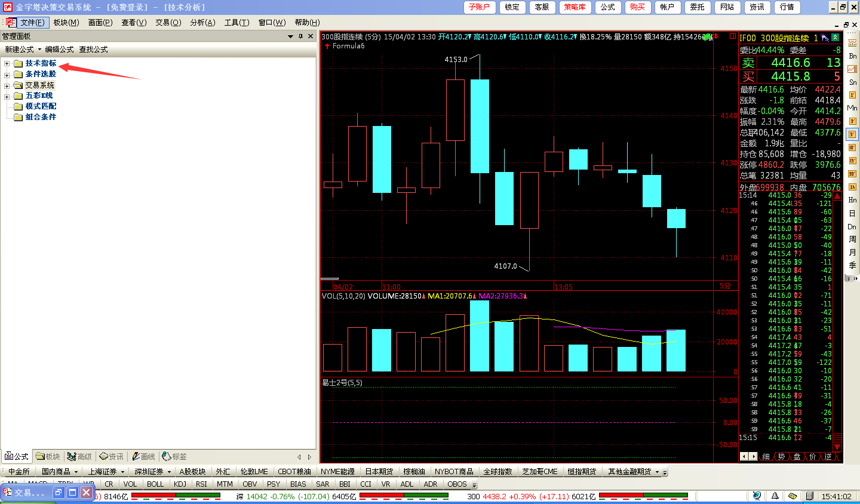Click the 委托 button
Screen dimensions: 860x504
point(698,7)
